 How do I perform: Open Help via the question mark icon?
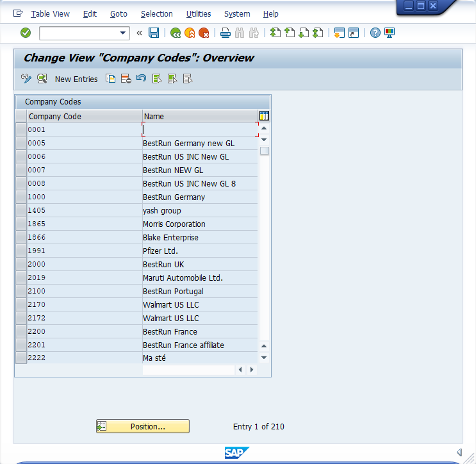(x=375, y=33)
